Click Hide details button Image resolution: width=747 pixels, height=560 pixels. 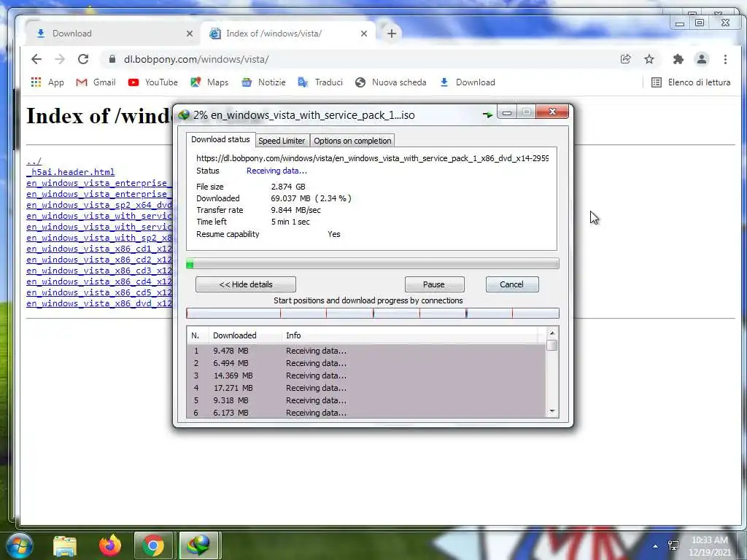point(246,284)
